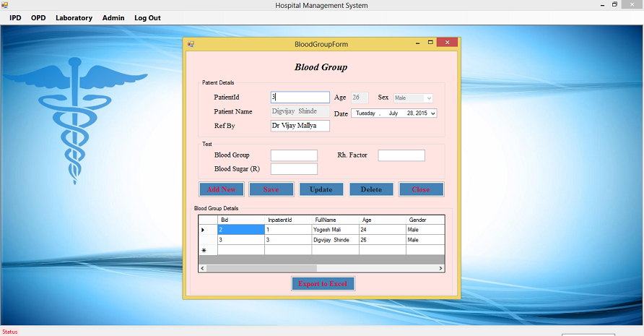Click the grid's horizontal scrollbar thumb

261,268
